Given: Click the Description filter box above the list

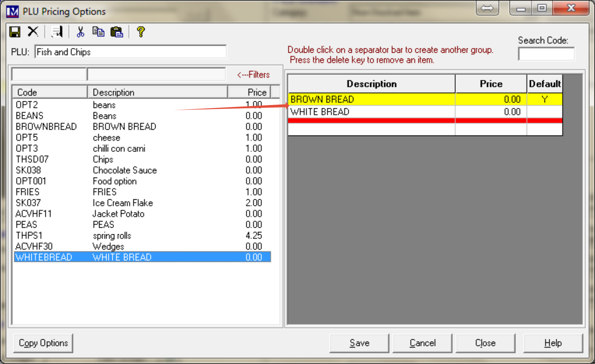Looking at the screenshot, I should pyautogui.click(x=156, y=74).
